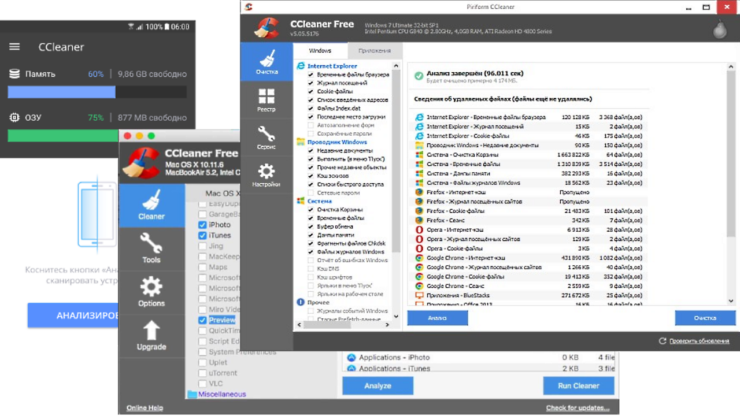Click the tree's horizontal scrollbar right arrow

pyautogui.click(x=387, y=324)
